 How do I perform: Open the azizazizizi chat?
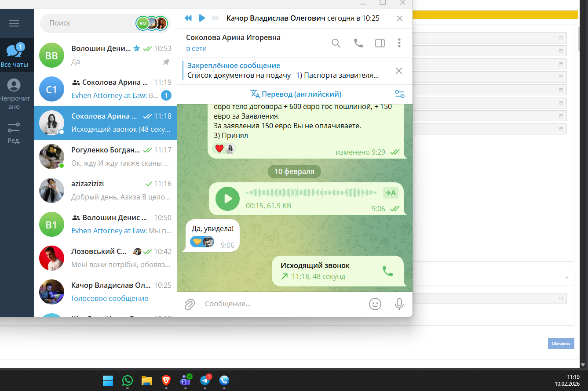[x=106, y=190]
